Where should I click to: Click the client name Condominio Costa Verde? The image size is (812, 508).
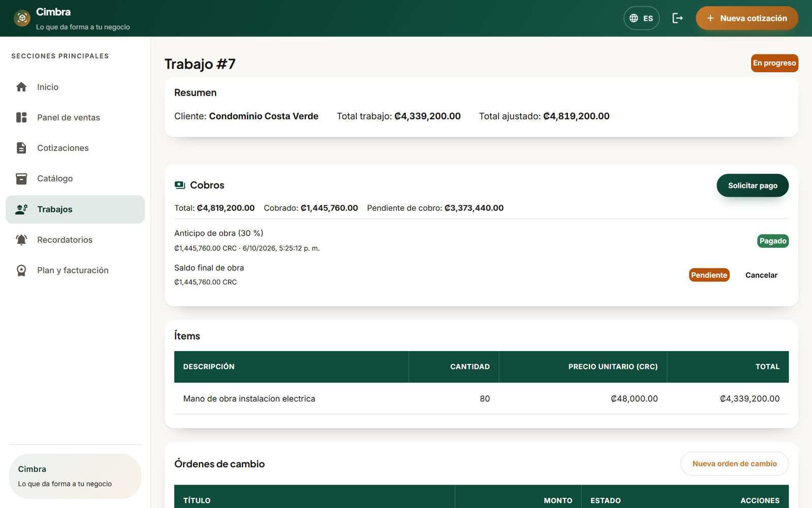pyautogui.click(x=263, y=116)
